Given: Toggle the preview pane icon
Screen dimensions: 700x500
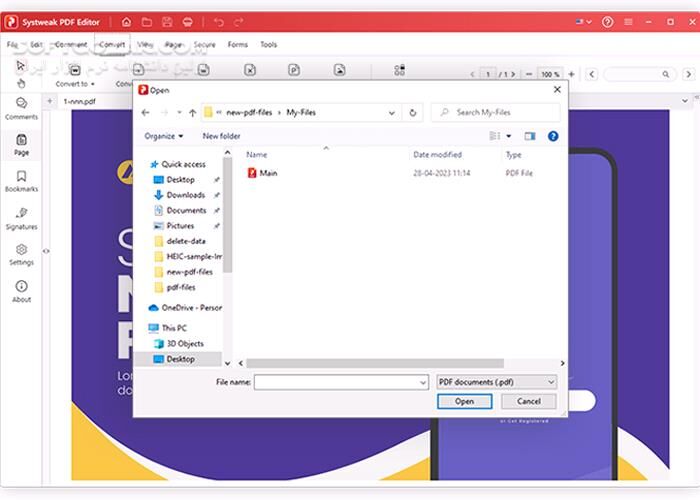Looking at the screenshot, I should 529,136.
